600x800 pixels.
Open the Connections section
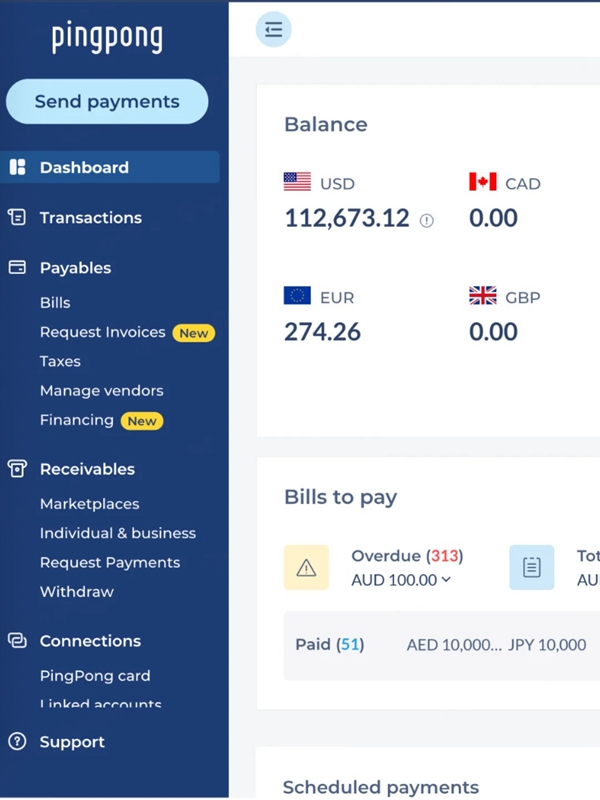click(x=90, y=641)
